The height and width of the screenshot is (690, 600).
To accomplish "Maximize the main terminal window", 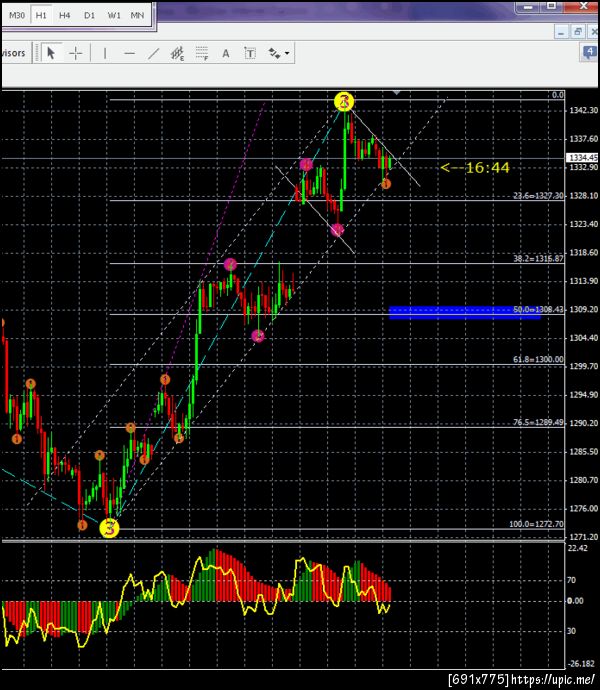I will tap(552, 6).
